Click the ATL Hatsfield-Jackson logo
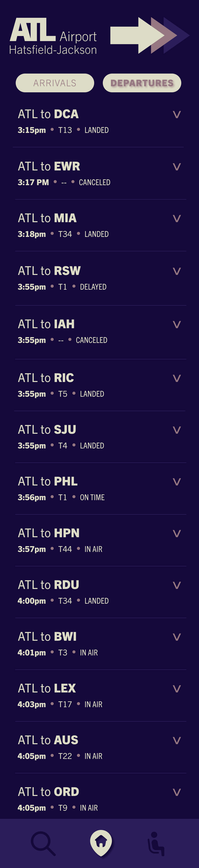This screenshot has width=199, height=868. [53, 36]
